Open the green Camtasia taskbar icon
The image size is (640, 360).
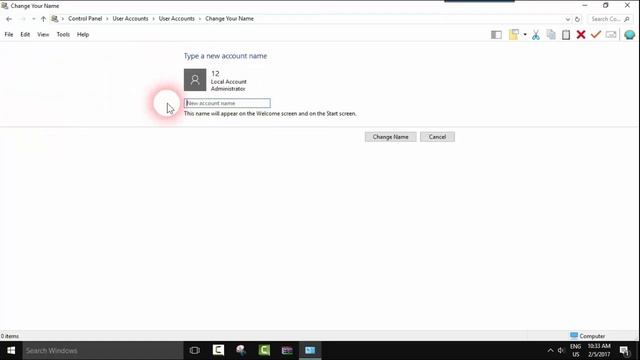264,350
